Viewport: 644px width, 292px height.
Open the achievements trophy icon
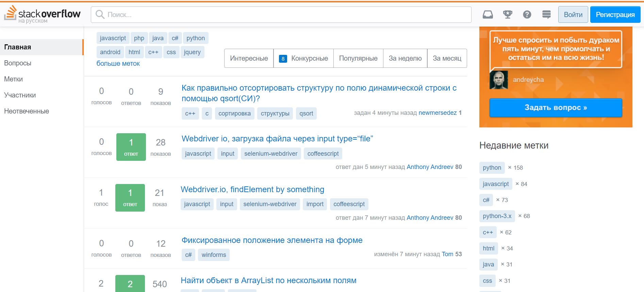click(507, 15)
